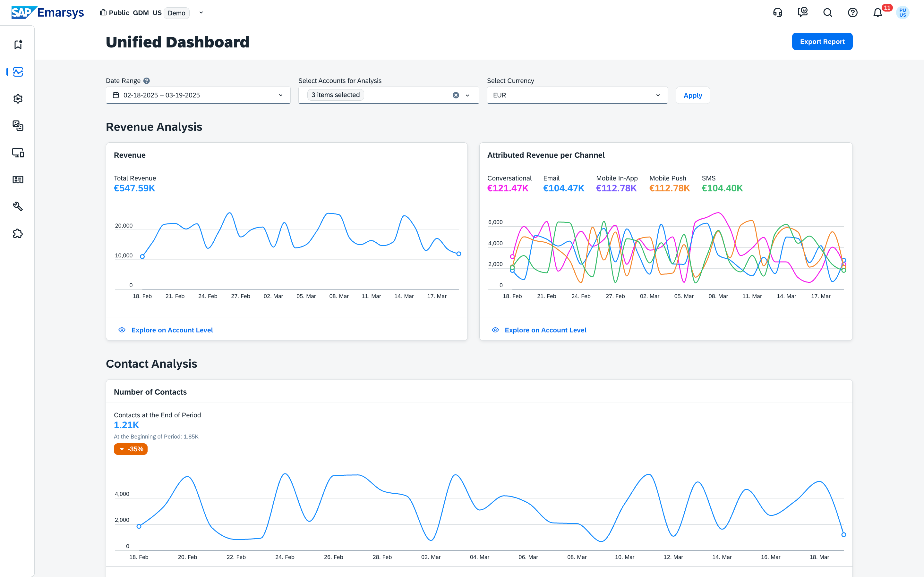Image resolution: width=924 pixels, height=577 pixels.
Task: Open the wrench tools sidebar icon
Action: pyautogui.click(x=18, y=206)
